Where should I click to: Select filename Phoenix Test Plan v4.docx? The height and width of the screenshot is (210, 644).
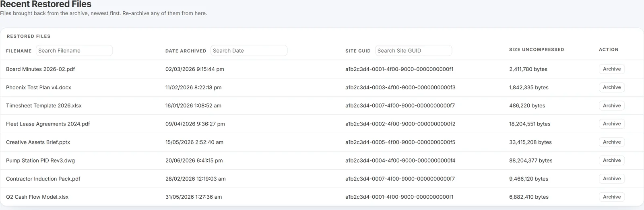39,87
